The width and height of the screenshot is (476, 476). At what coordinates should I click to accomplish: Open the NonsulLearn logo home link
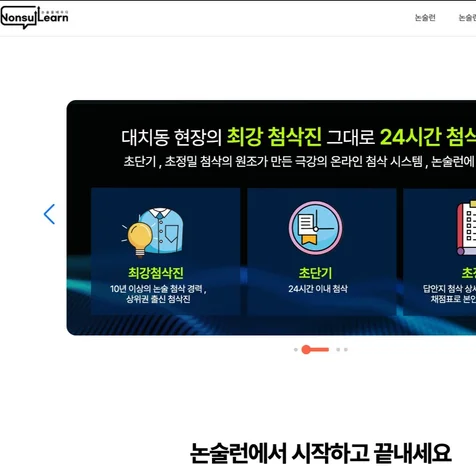tap(34, 17)
